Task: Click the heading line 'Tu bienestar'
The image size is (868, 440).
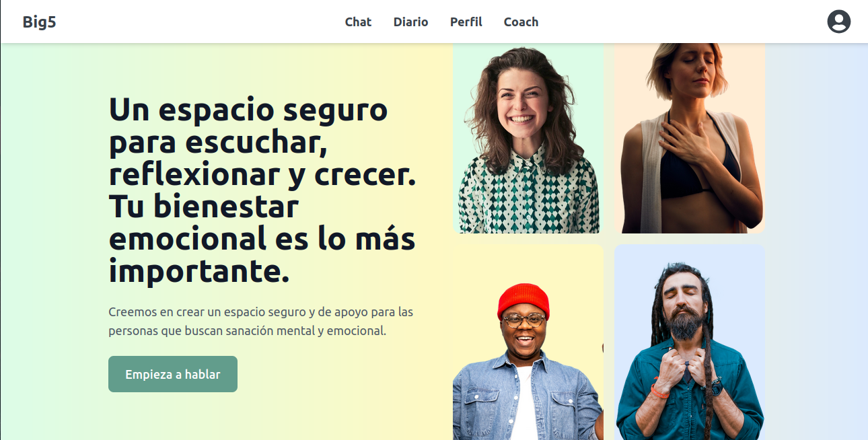Action: tap(203, 207)
